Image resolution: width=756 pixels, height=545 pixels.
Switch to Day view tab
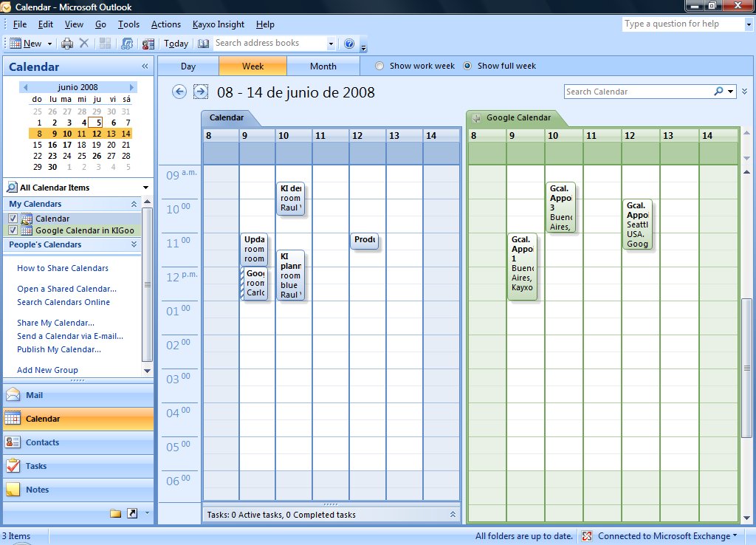188,66
